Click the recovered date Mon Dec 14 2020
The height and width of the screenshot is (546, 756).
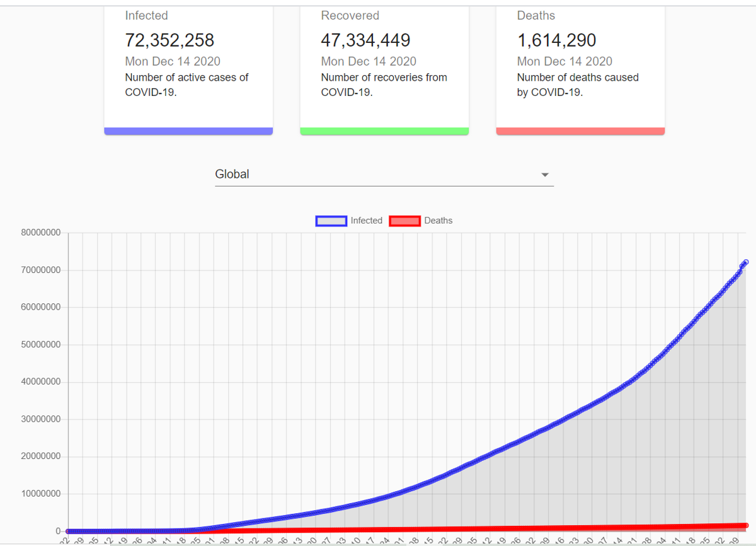coord(369,61)
